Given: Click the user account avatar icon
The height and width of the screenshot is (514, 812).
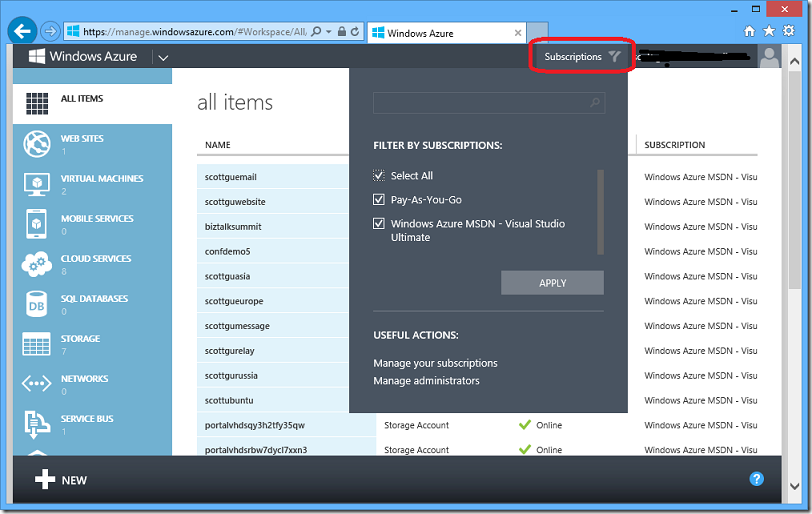Looking at the screenshot, I should click(x=769, y=56).
